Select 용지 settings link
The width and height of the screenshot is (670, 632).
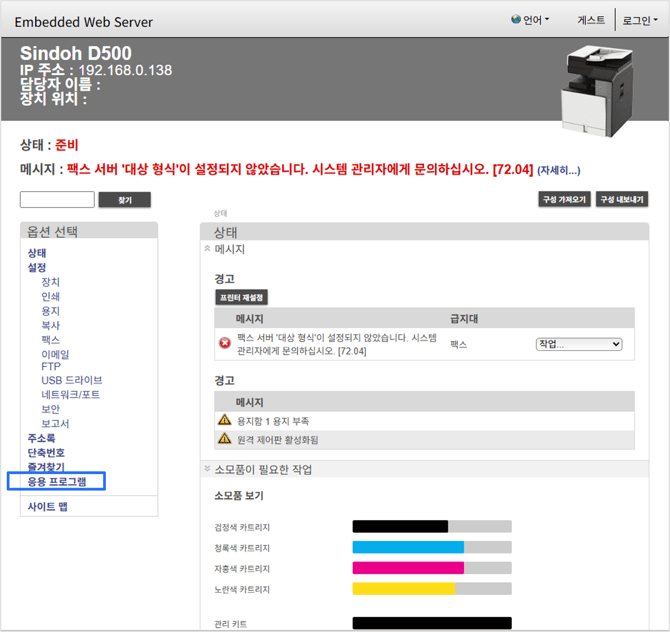coord(50,311)
